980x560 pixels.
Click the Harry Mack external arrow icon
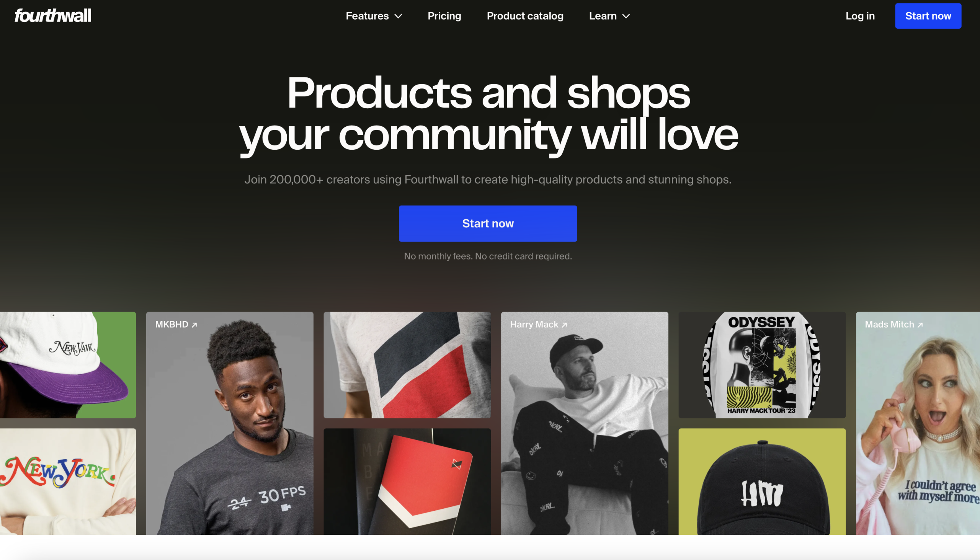click(564, 325)
